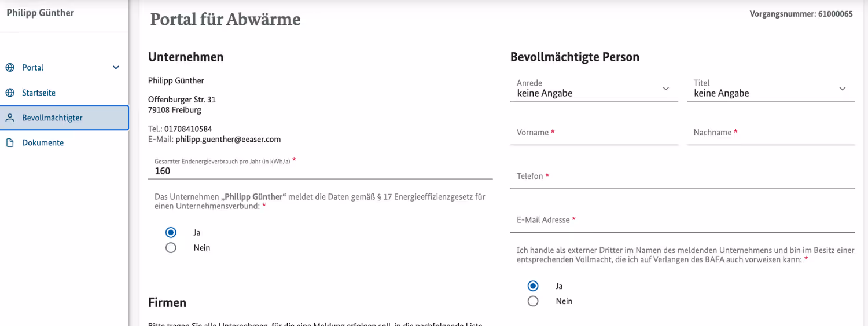The width and height of the screenshot is (868, 326).
Task: Focus the Vorname input field
Action: click(594, 133)
